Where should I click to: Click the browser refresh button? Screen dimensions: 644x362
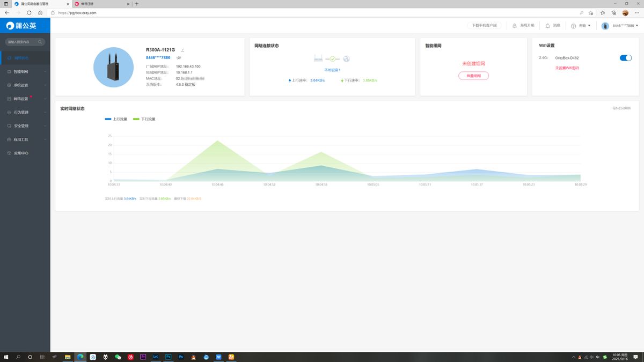(29, 12)
